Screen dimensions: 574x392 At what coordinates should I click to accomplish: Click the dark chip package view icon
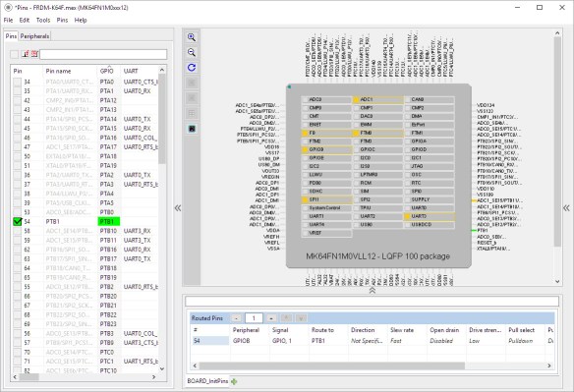click(192, 129)
